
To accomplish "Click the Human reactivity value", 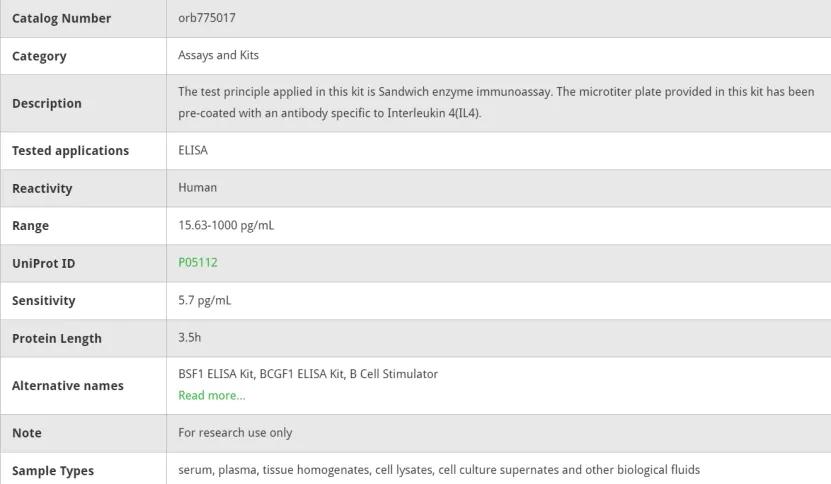I will [x=197, y=188].
